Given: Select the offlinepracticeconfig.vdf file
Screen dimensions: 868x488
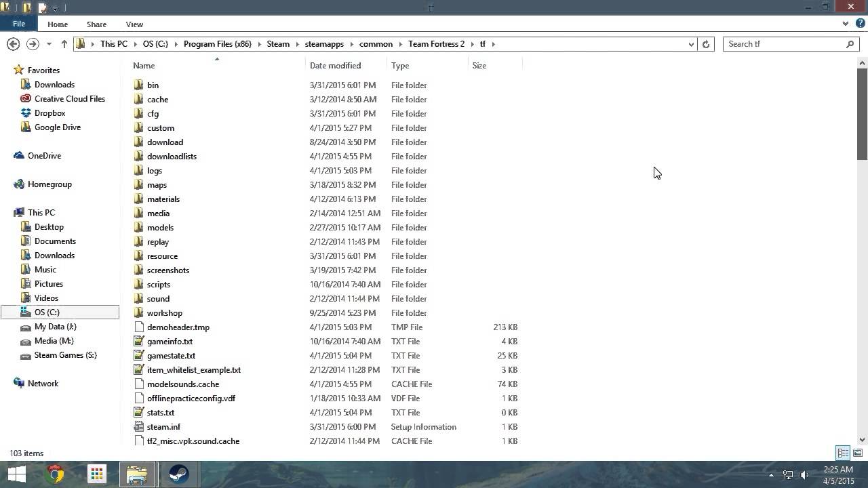Looking at the screenshot, I should 191,399.
